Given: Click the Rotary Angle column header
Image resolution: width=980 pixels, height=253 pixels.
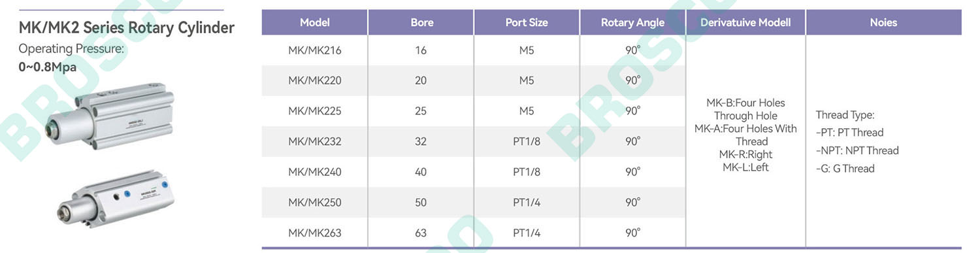Looking at the screenshot, I should (x=632, y=22).
